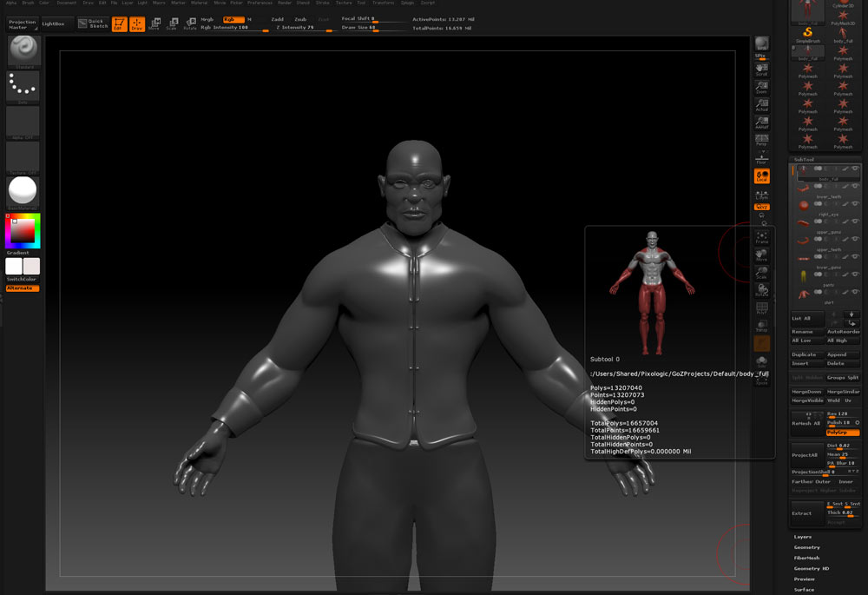Toggle visibility of body_full subtool
868x595 pixels.
tap(855, 169)
